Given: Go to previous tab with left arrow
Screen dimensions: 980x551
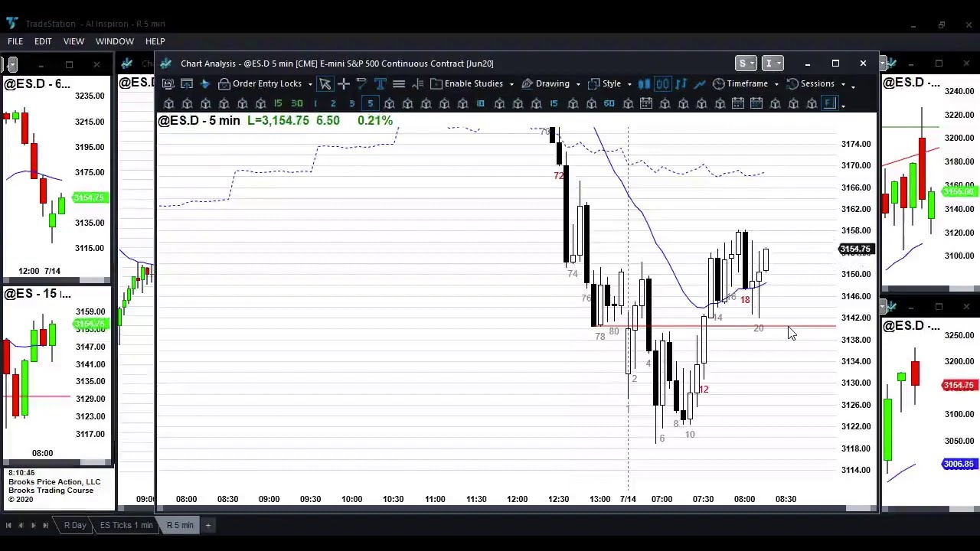Looking at the screenshot, I should point(21,525).
